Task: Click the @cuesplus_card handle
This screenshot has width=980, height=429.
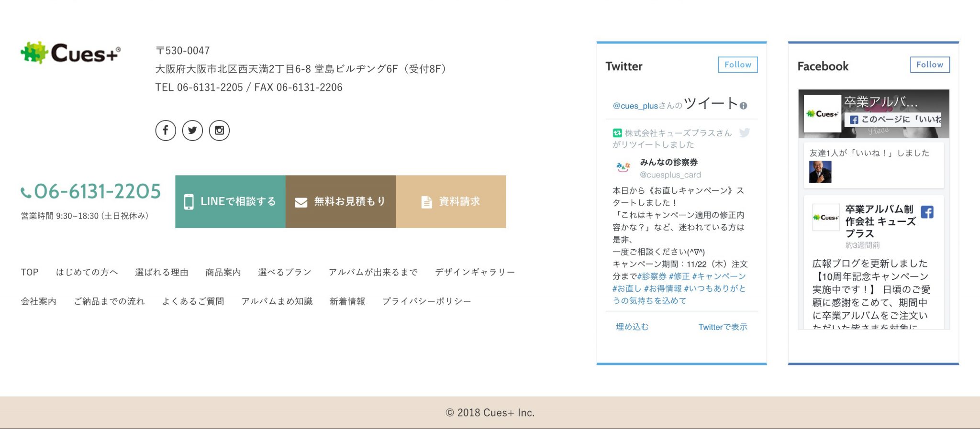Action: [x=670, y=175]
